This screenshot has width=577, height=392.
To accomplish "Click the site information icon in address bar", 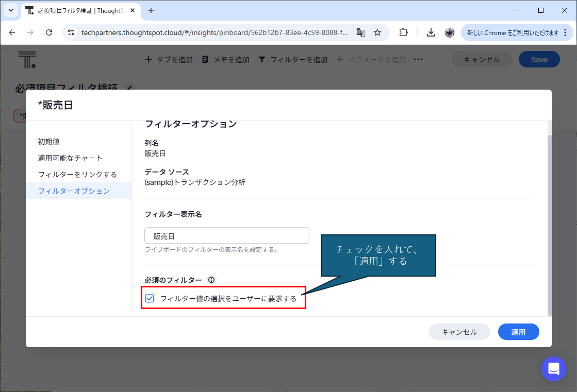I will point(72,32).
